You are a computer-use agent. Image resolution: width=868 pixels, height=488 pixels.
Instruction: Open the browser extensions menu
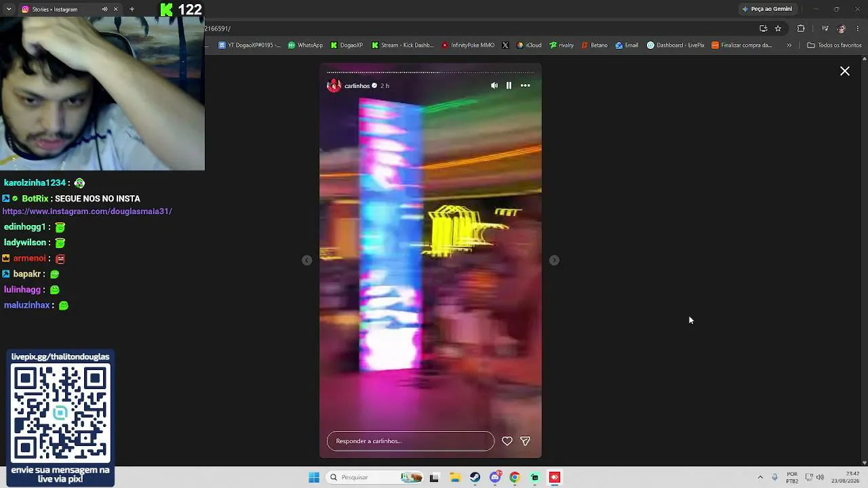[801, 28]
